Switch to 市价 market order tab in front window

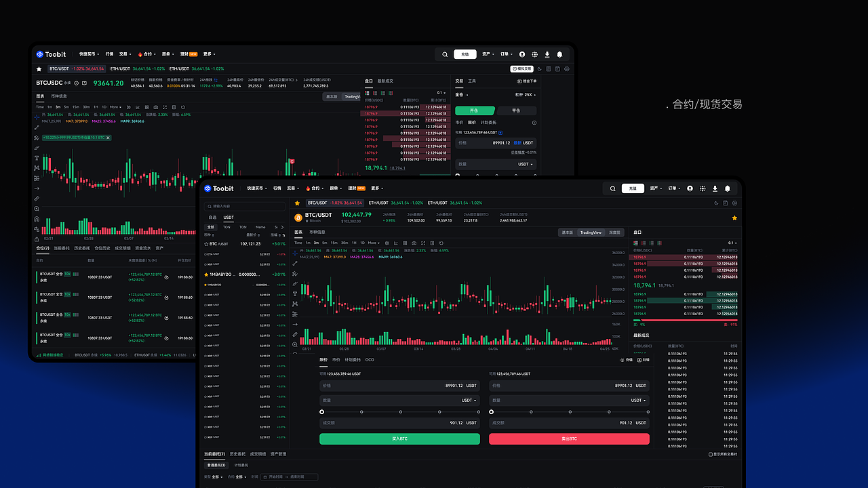pos(336,360)
